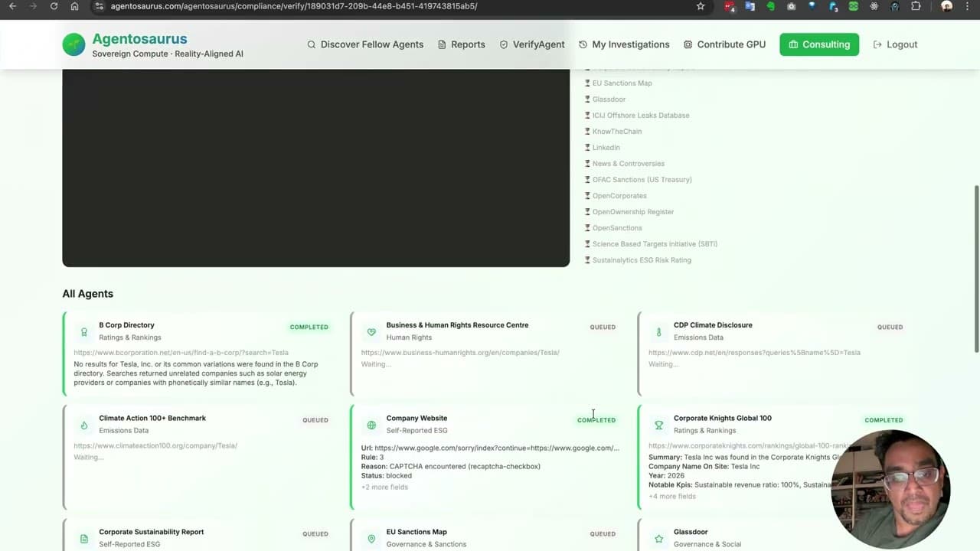
Task: Go to the VerifyAgent page
Action: 532,44
